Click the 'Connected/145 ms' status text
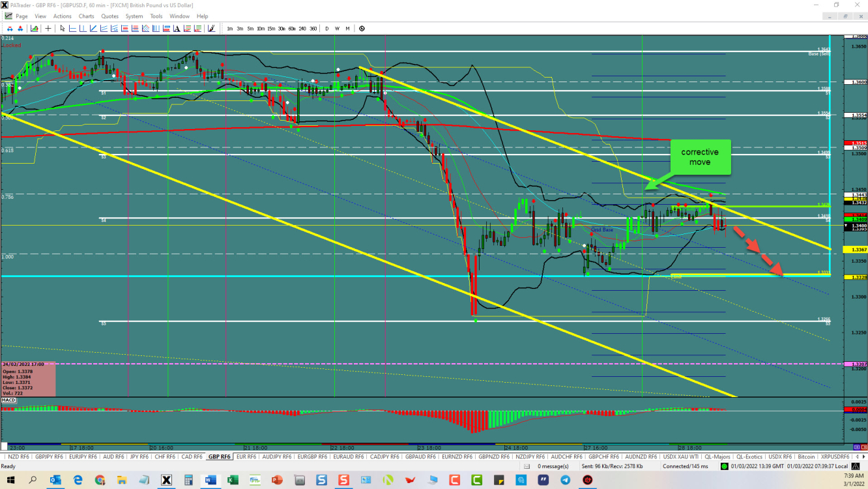 click(x=686, y=466)
